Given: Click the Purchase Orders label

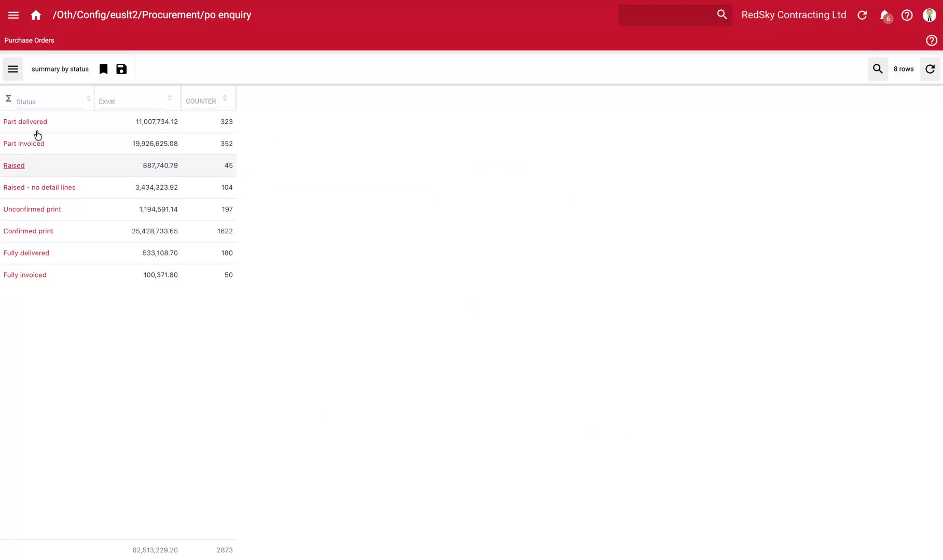Looking at the screenshot, I should (x=29, y=40).
